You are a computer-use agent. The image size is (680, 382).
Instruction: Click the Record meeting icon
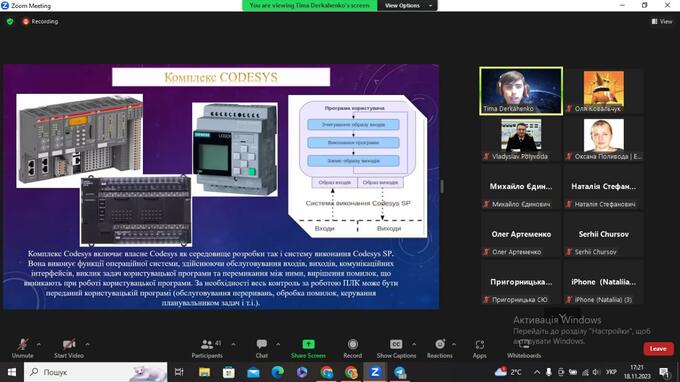point(353,344)
